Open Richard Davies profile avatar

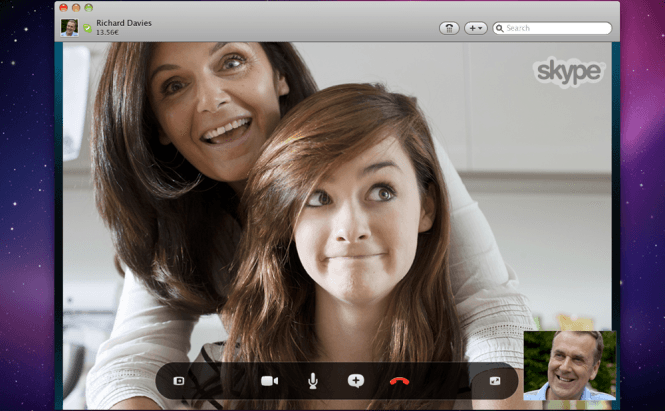pos(69,28)
